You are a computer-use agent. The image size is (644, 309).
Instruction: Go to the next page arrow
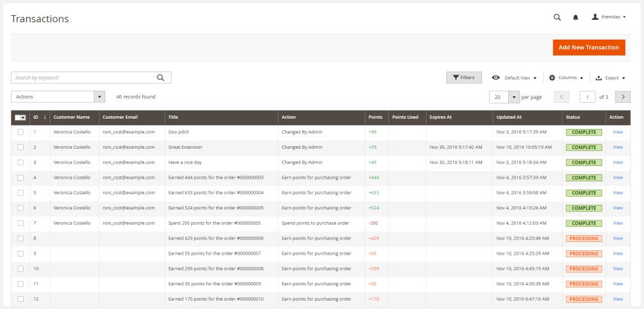(x=623, y=97)
